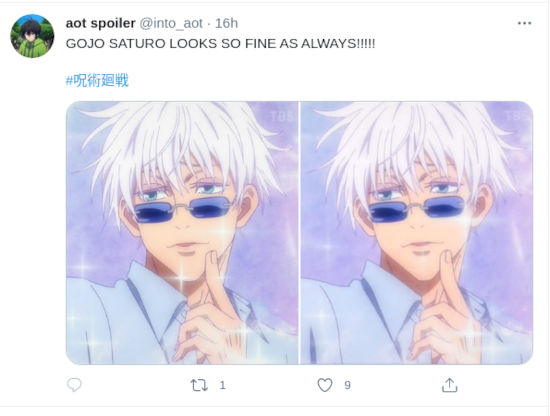Like the tweet with heart icon

coord(325,385)
